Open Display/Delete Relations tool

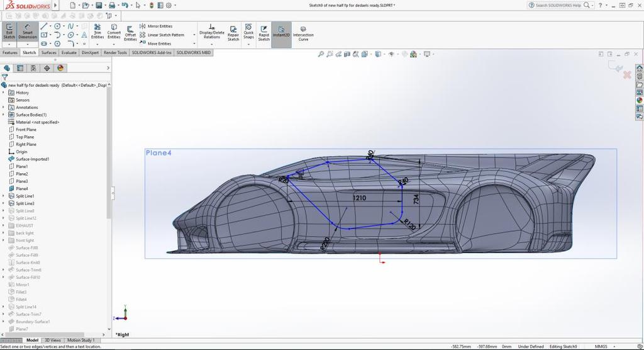pyautogui.click(x=211, y=31)
